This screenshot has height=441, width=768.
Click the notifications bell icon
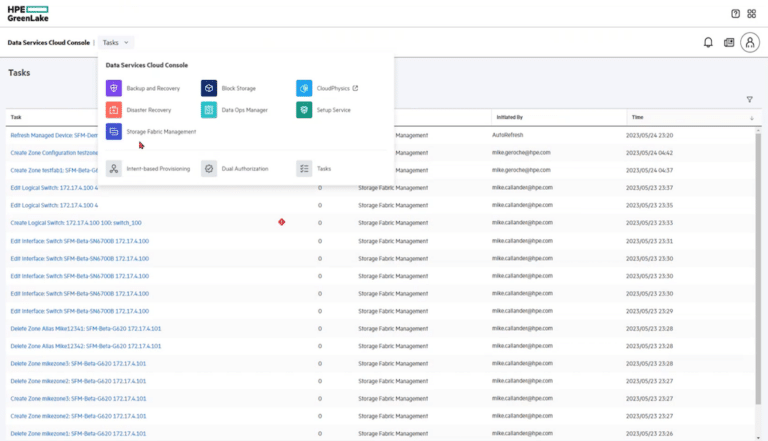coord(708,43)
